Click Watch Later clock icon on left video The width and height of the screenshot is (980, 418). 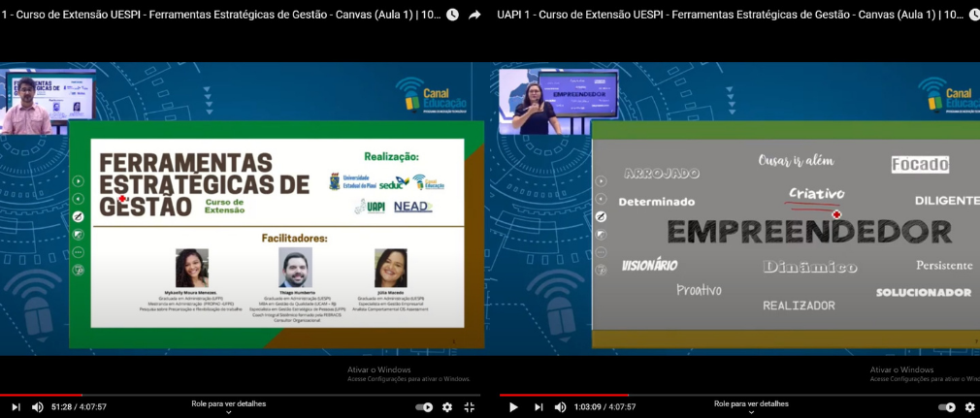pos(452,15)
